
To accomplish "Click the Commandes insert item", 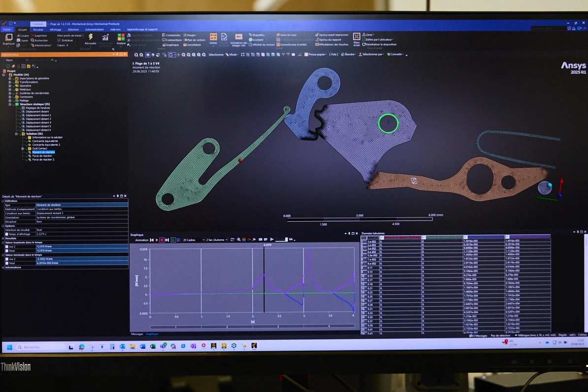I will point(171,35).
